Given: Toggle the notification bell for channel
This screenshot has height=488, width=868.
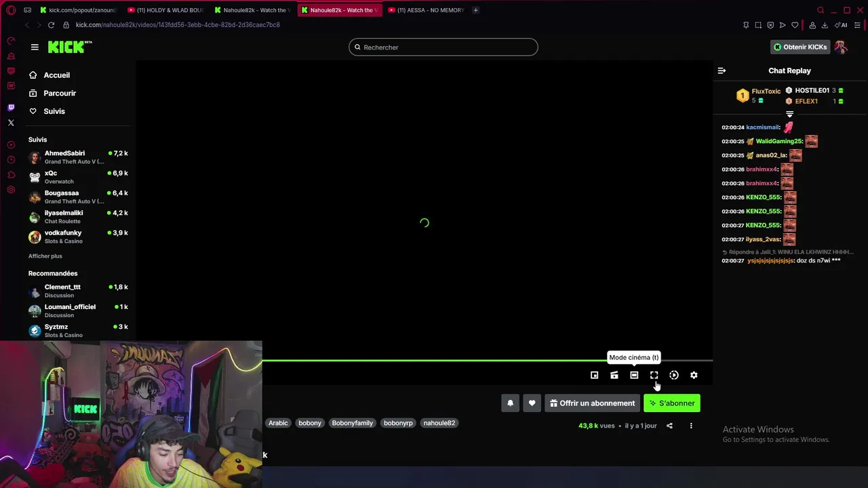Looking at the screenshot, I should [x=511, y=403].
